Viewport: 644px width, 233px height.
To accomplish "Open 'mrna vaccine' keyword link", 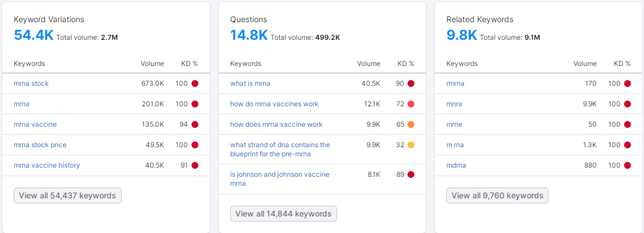I will (35, 124).
